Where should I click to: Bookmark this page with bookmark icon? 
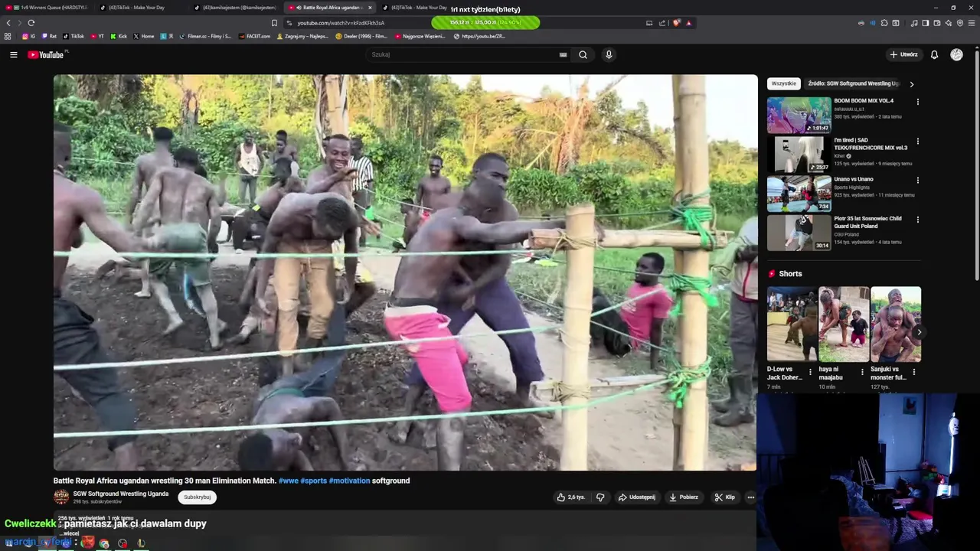tap(274, 23)
